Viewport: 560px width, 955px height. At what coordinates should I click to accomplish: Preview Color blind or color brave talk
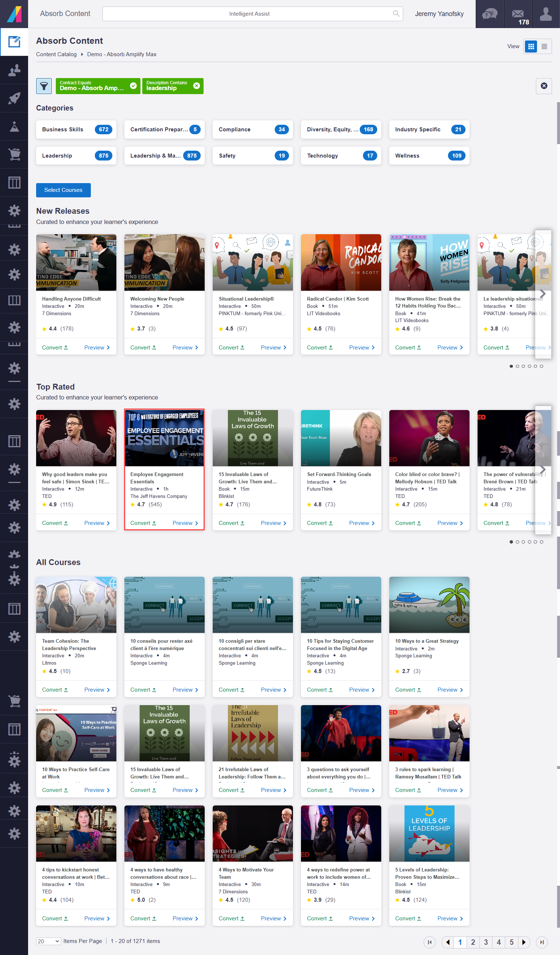tap(450, 523)
